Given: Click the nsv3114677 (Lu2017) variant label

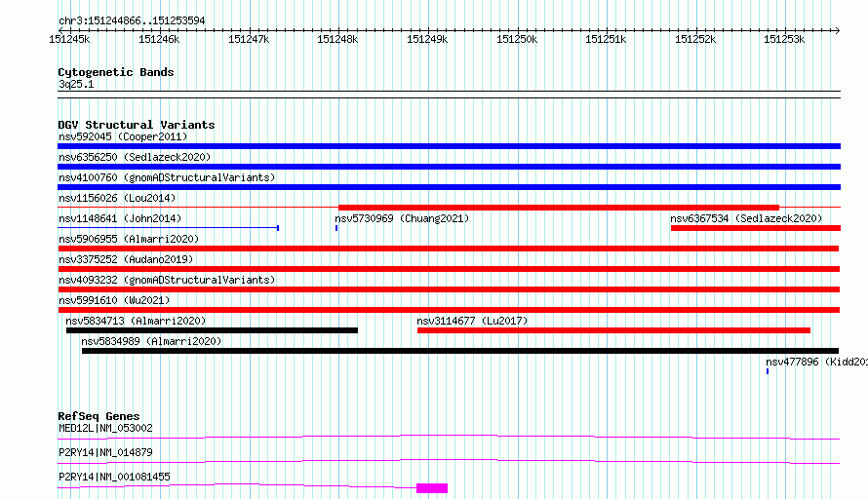Looking at the screenshot, I should tap(472, 321).
